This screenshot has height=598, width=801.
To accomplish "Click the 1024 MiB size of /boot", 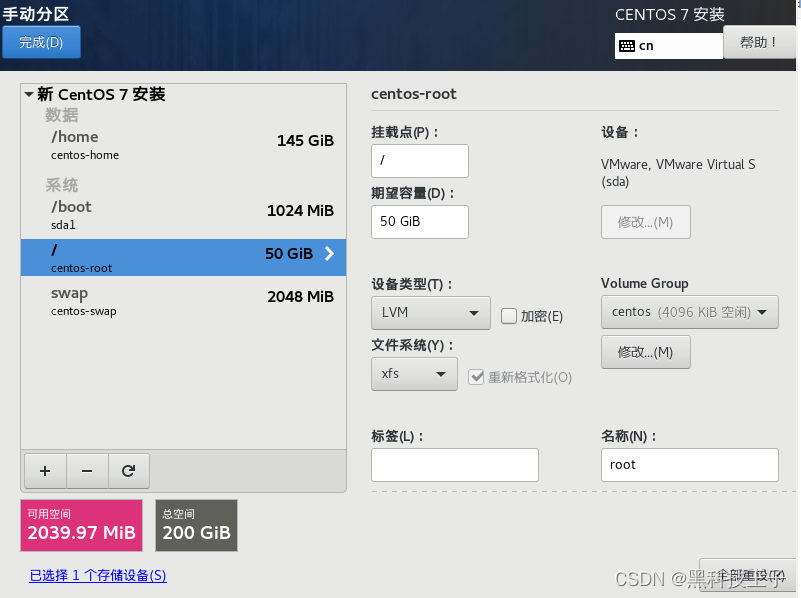I will tap(300, 211).
